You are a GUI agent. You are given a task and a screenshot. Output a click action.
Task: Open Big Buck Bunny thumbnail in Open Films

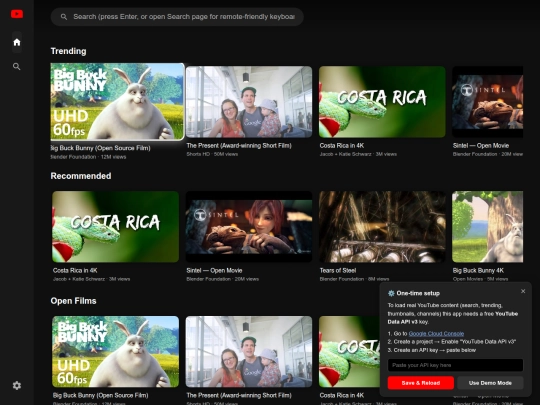click(115, 352)
